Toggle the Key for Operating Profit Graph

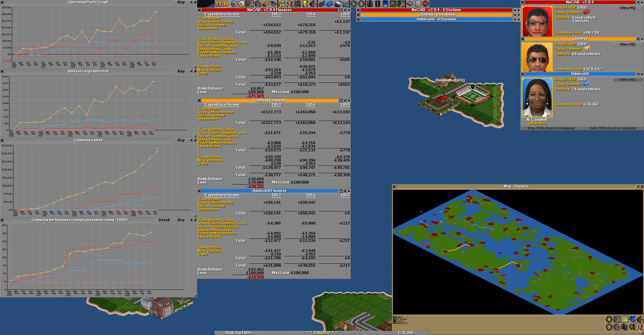pyautogui.click(x=181, y=2)
